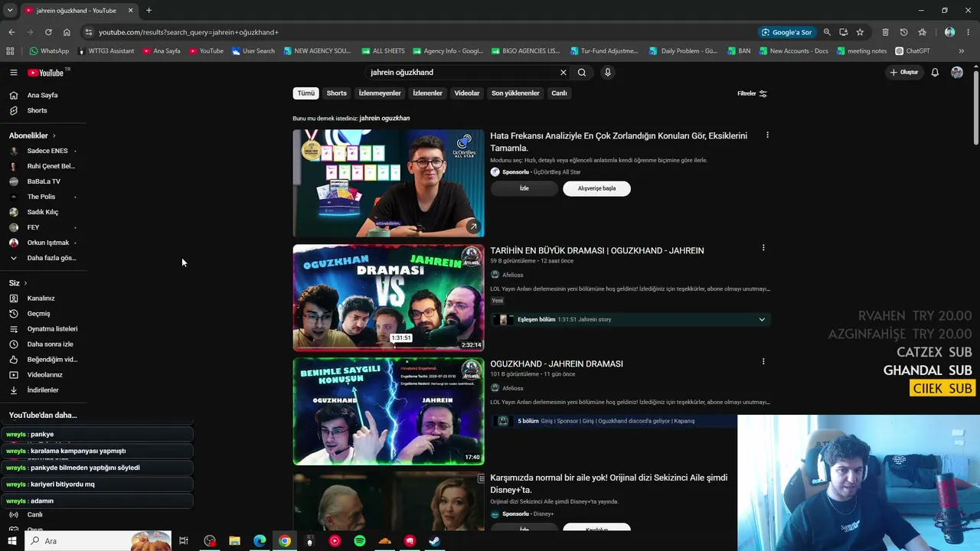Open Beğendiğim videolar liked videos
Image resolution: width=980 pixels, height=551 pixels.
(x=43, y=360)
